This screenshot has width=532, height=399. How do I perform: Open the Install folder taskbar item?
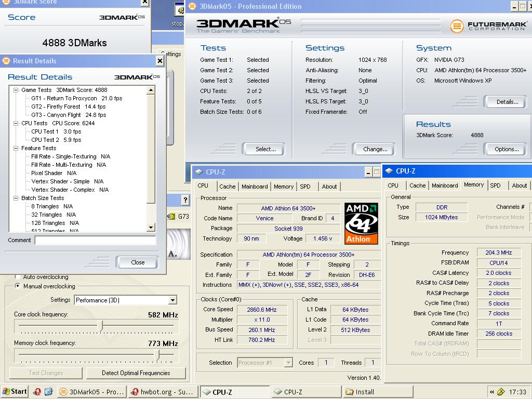point(378,392)
